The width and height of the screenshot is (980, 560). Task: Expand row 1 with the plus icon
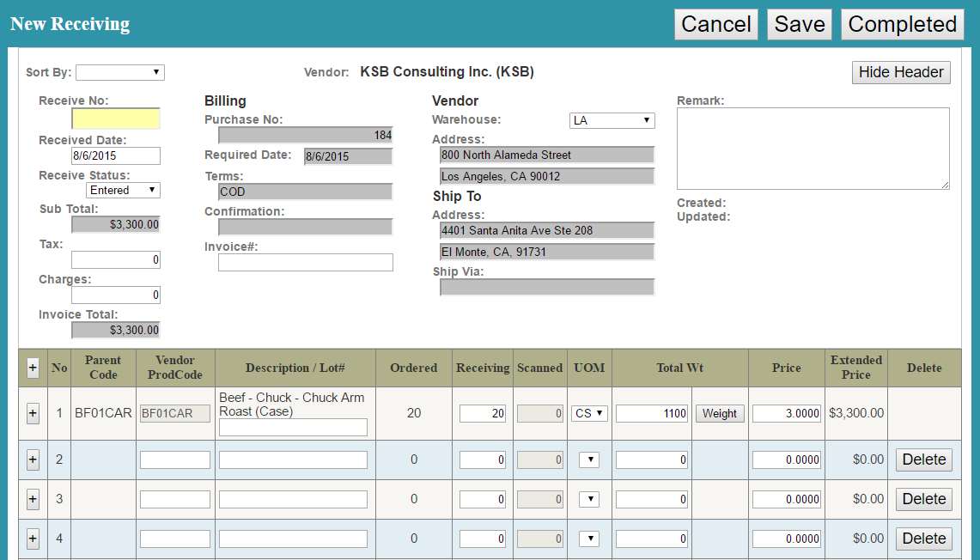(x=33, y=414)
